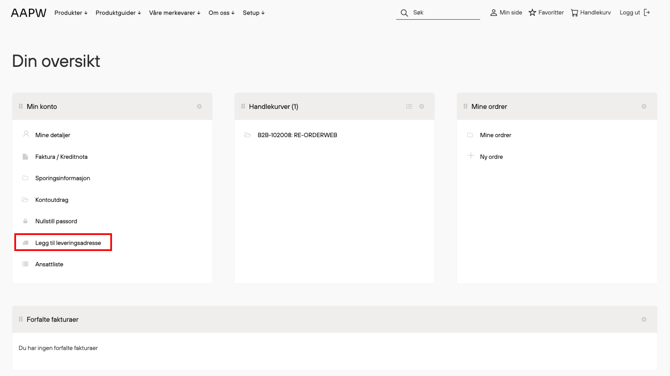Open the Setup dropdown menu

[x=253, y=13]
